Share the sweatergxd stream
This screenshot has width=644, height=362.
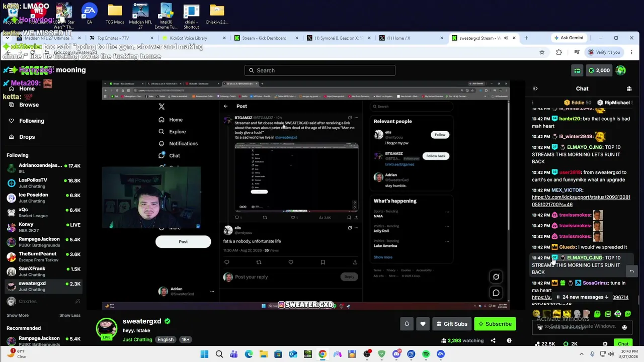click(x=493, y=340)
